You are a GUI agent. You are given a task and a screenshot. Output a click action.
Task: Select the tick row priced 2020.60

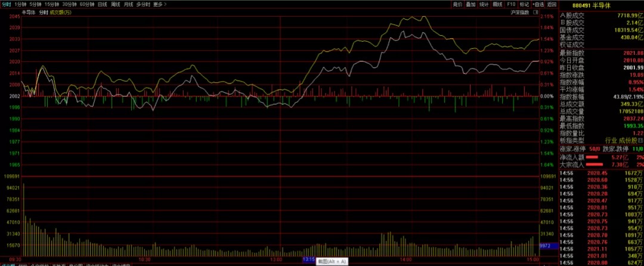601,180
